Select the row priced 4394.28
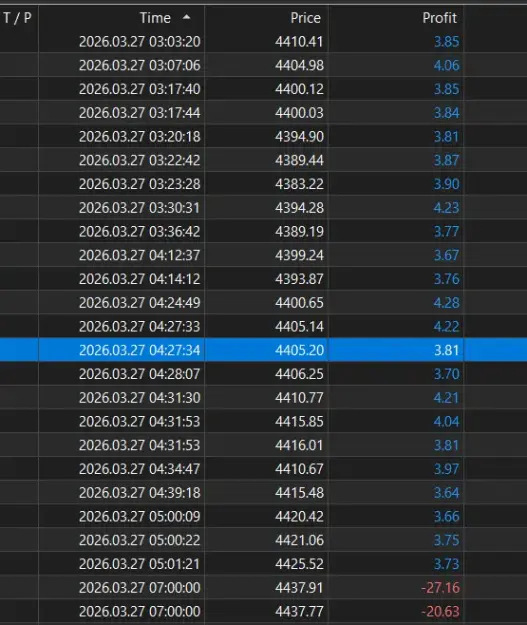The height and width of the screenshot is (625, 527). tap(264, 208)
